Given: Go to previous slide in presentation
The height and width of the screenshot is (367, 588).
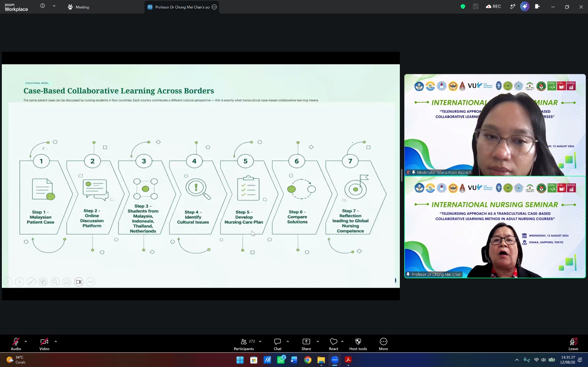Looking at the screenshot, I should coord(8,282).
